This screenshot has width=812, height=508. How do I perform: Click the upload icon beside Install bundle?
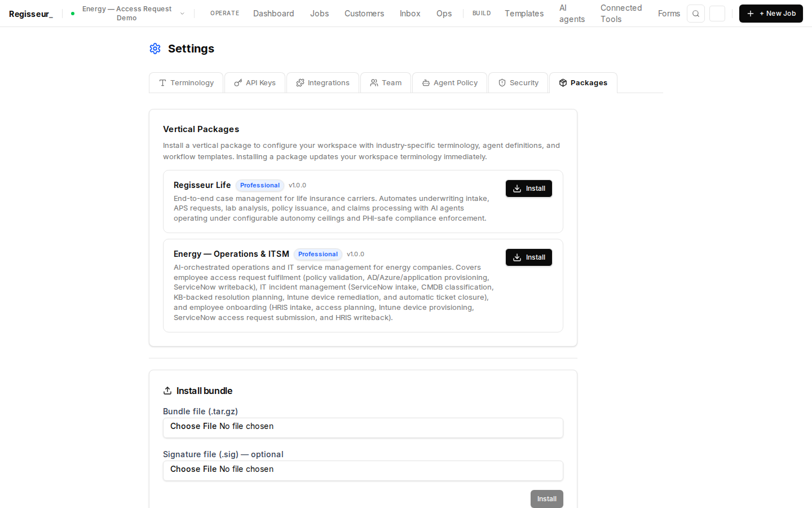tap(167, 391)
